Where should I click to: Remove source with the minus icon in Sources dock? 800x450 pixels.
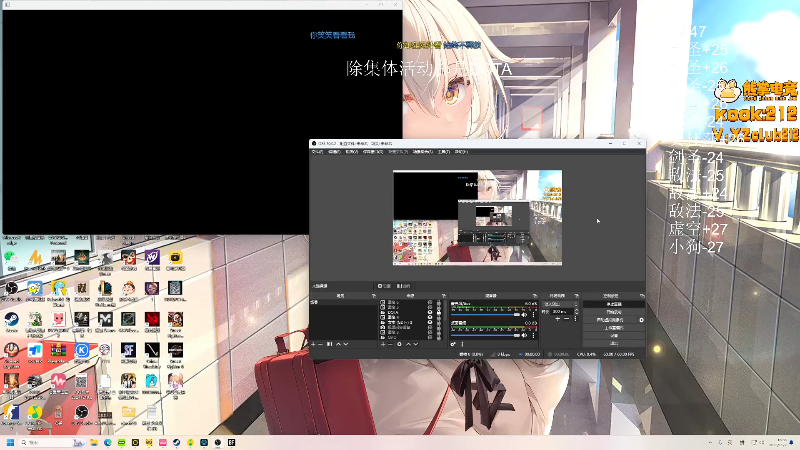point(390,344)
